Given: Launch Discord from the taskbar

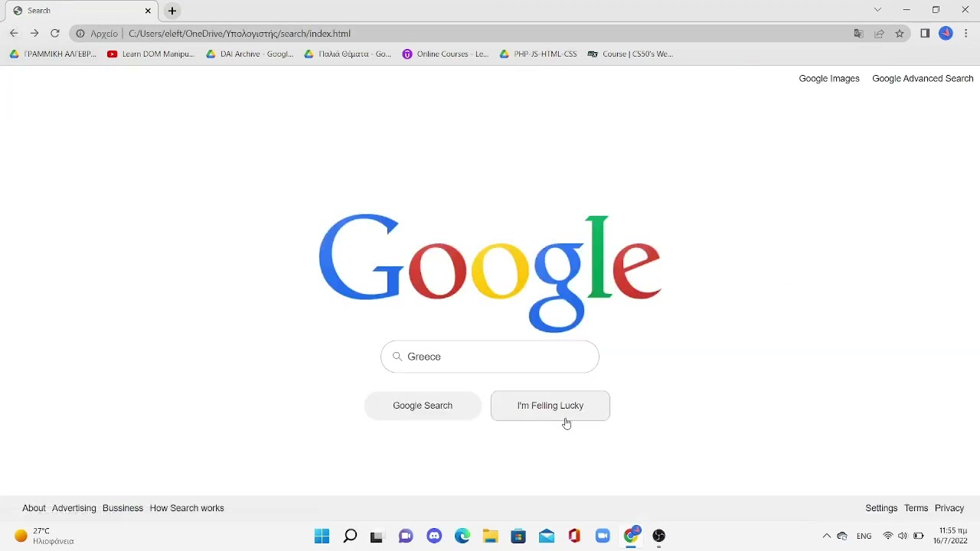Looking at the screenshot, I should tap(434, 536).
